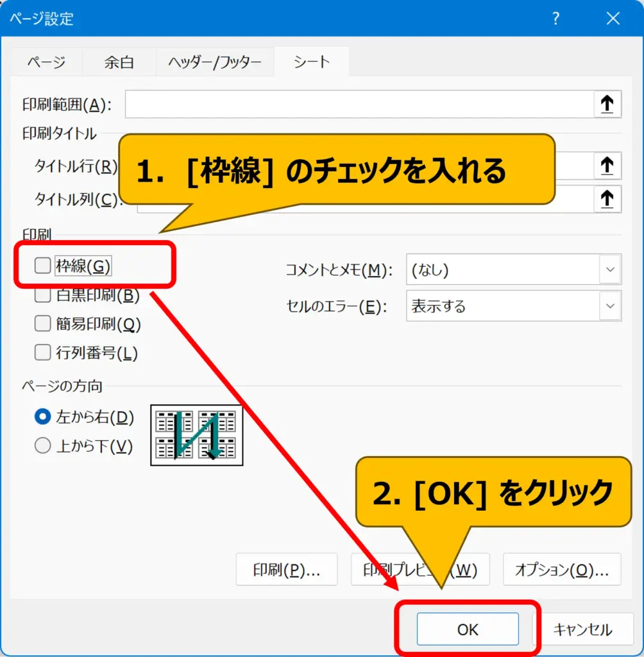
Task: Go to the ヘッダー/フッター tab
Action: 214,62
